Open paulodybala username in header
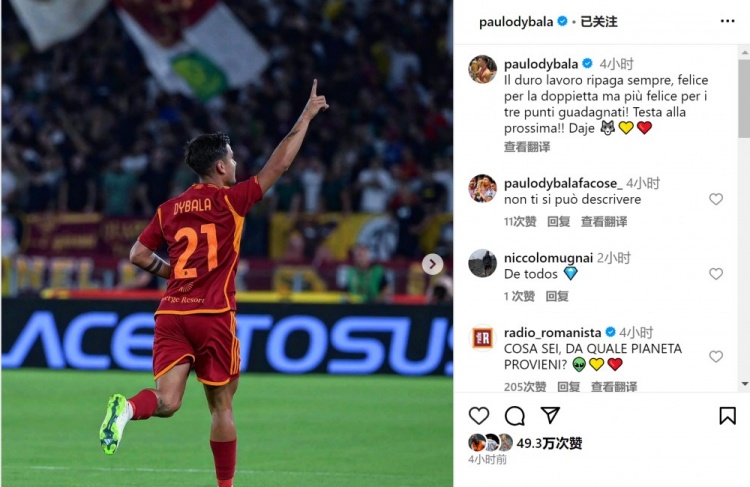Image resolution: width=750 pixels, height=487 pixels. (516, 22)
